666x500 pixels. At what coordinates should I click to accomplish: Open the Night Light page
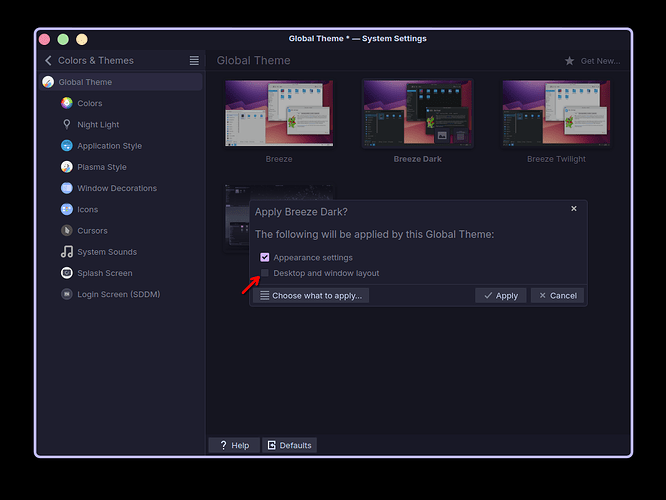point(121,124)
